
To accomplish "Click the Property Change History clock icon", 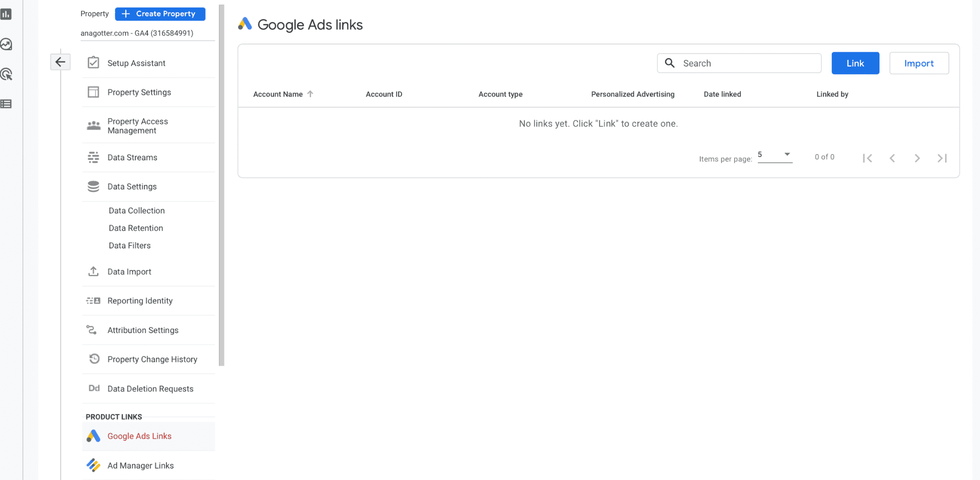I will [x=94, y=358].
